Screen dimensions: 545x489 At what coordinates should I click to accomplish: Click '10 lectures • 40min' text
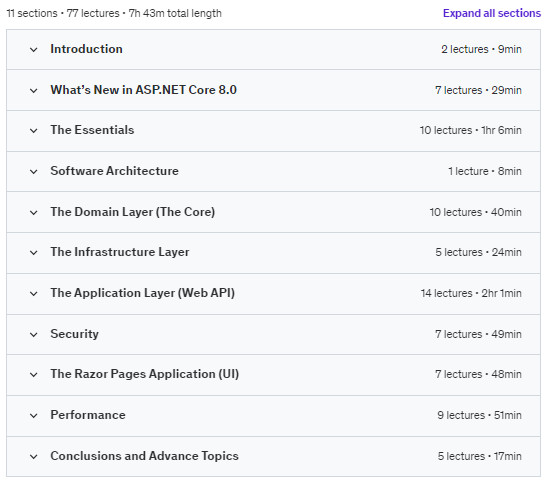475,212
